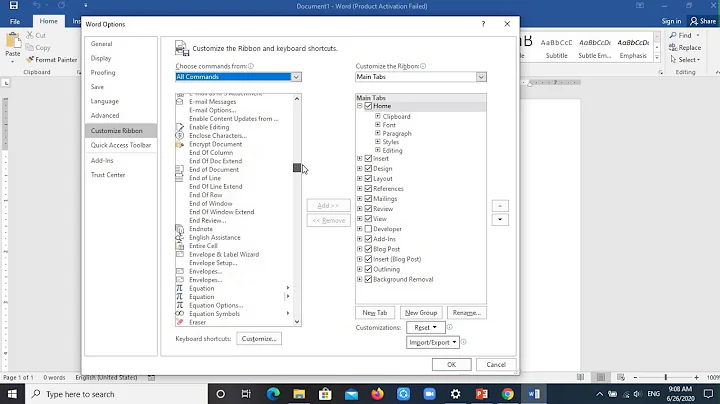Viewport: 720px width, 404px height.
Task: Click the commands list scrollbar down arrow
Action: click(x=297, y=322)
